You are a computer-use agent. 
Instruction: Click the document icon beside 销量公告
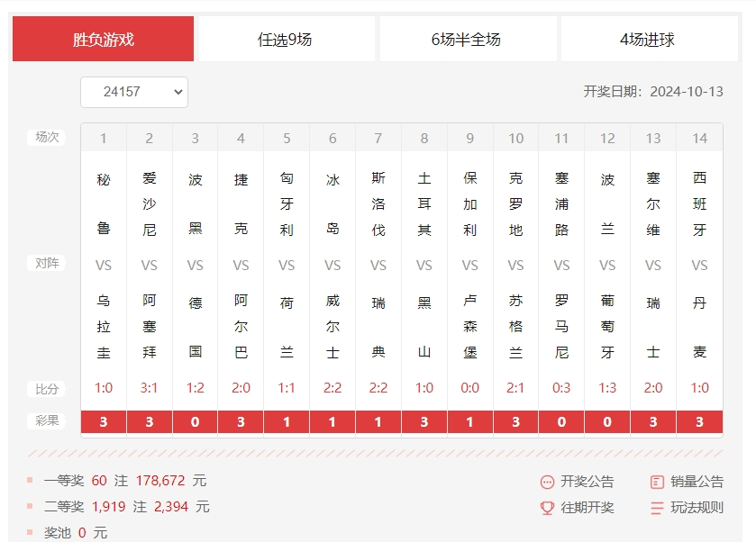click(657, 482)
